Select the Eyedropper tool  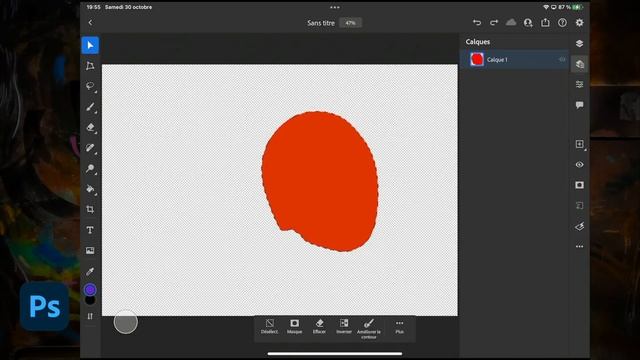[x=90, y=271]
